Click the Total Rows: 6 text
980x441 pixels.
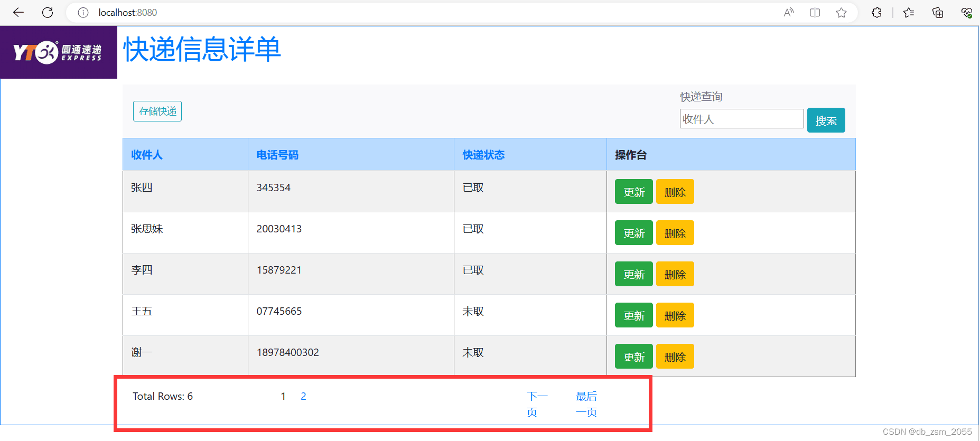pyautogui.click(x=163, y=396)
